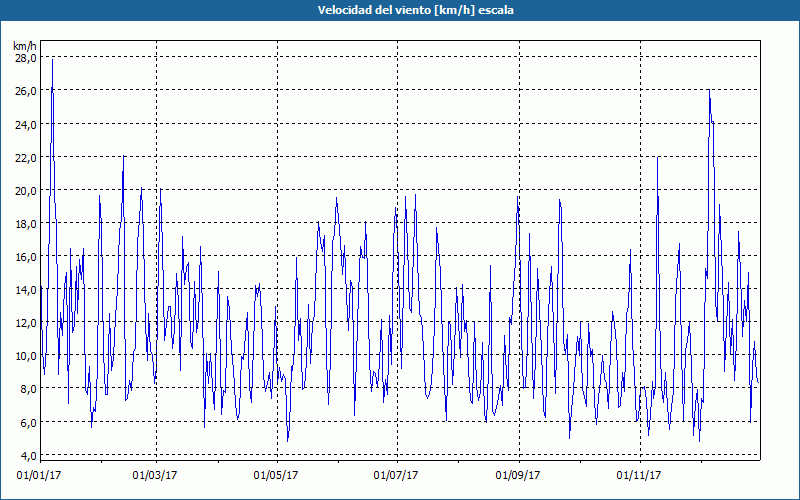The width and height of the screenshot is (800, 500).
Task: Select the 20,0 y-axis value
Action: coord(26,191)
